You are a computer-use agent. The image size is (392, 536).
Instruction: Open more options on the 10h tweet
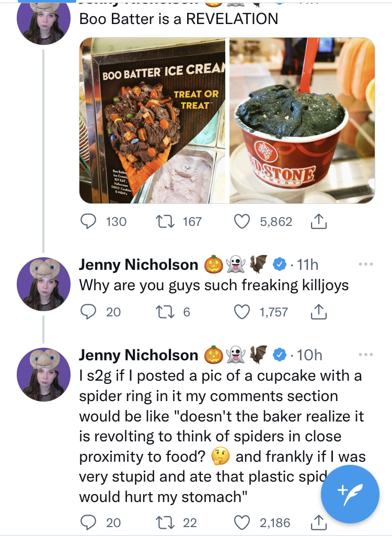(366, 355)
